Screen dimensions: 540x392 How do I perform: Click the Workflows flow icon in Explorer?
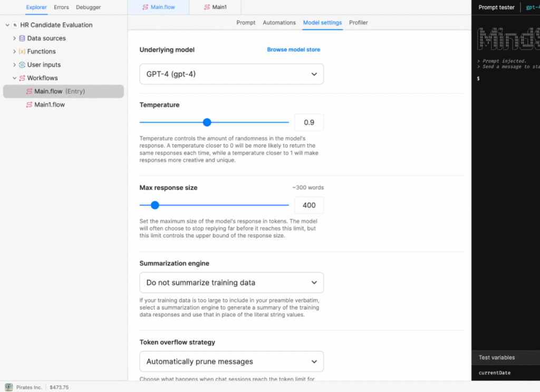(x=22, y=78)
